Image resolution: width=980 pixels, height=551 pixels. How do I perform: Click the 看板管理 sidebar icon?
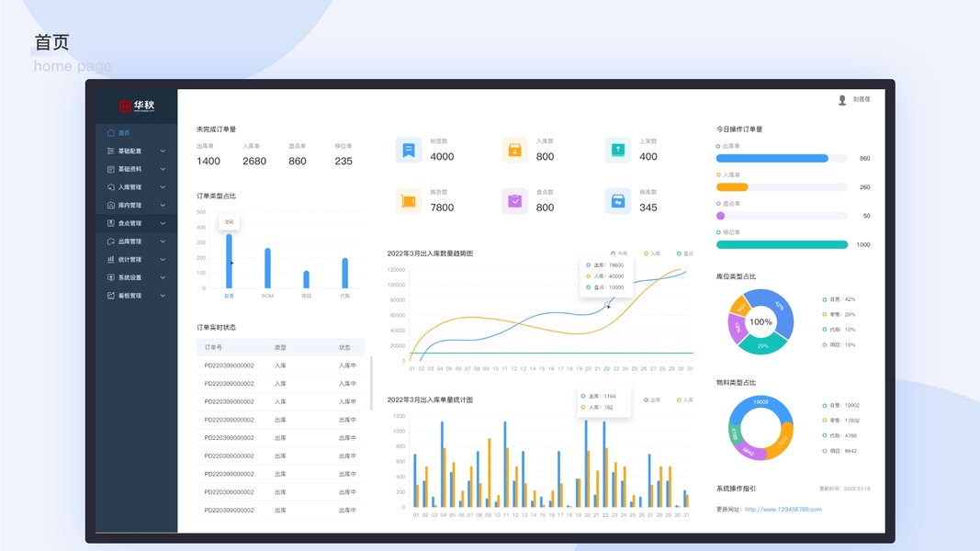pos(110,296)
